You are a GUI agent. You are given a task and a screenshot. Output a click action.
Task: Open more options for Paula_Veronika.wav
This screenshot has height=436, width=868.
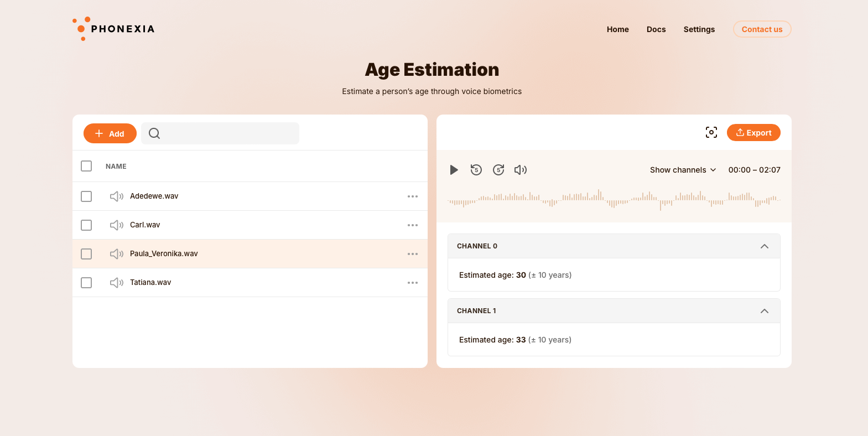(413, 254)
